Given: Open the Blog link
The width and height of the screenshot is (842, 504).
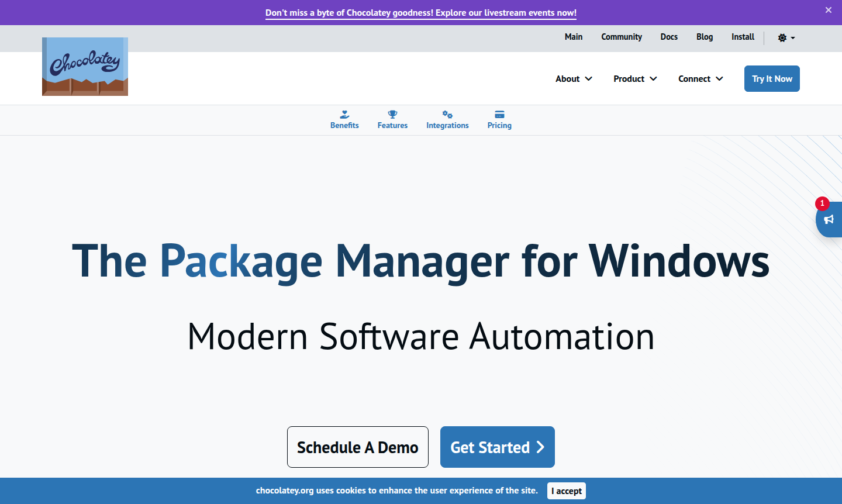Looking at the screenshot, I should pyautogui.click(x=705, y=37).
